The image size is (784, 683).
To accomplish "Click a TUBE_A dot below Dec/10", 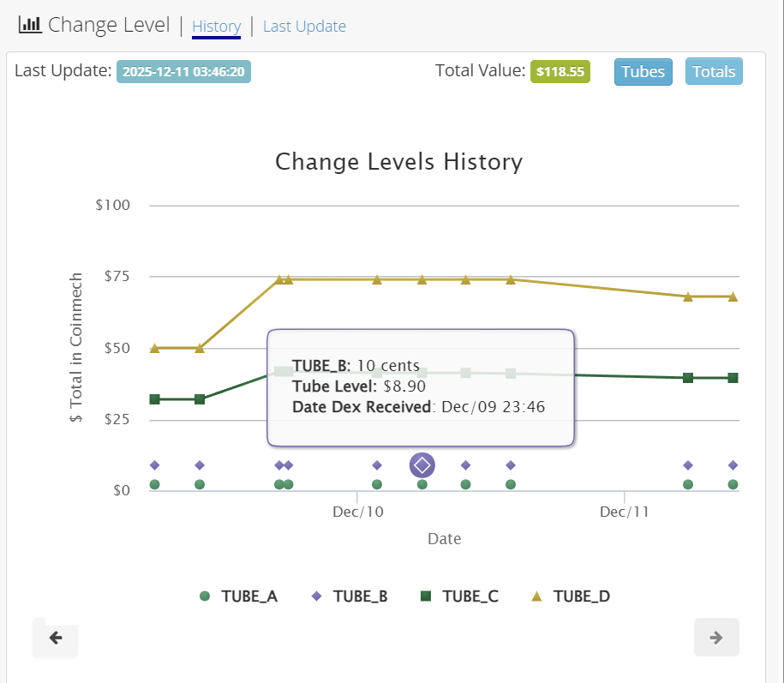I will coord(378,484).
